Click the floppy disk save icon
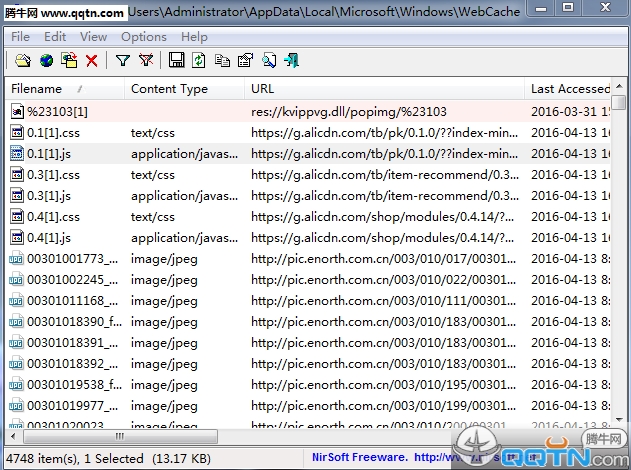This screenshot has width=631, height=470. click(176, 60)
